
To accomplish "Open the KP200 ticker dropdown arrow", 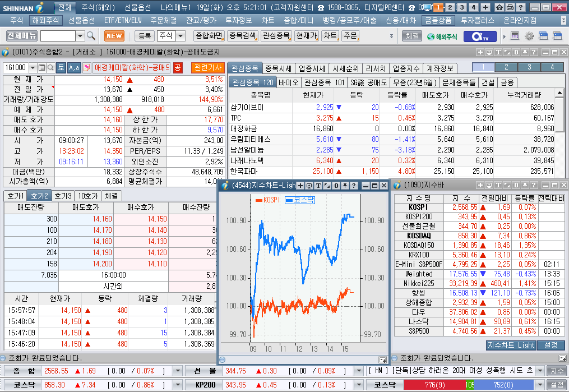I will click(359, 385).
